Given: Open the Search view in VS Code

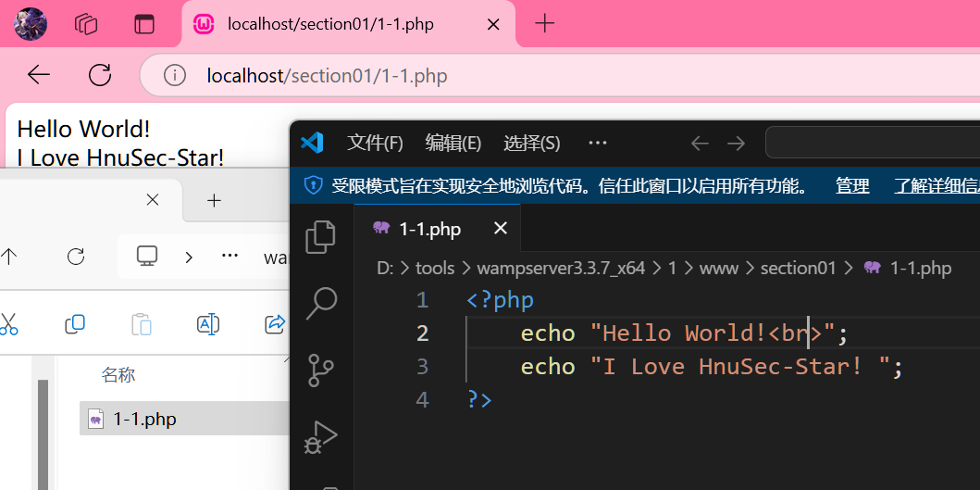Looking at the screenshot, I should coord(320,302).
